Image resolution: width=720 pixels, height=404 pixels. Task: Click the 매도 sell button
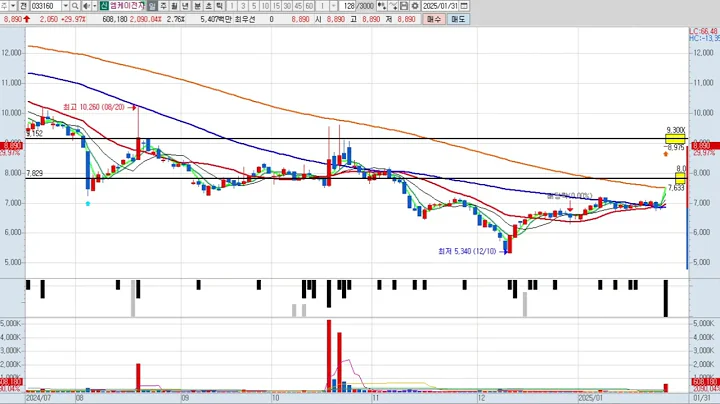[x=458, y=19]
